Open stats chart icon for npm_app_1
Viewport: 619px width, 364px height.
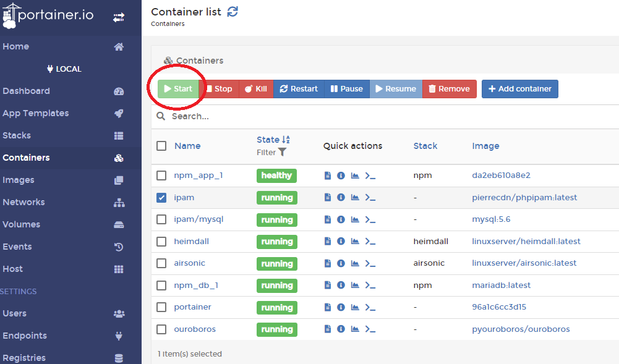coord(355,176)
